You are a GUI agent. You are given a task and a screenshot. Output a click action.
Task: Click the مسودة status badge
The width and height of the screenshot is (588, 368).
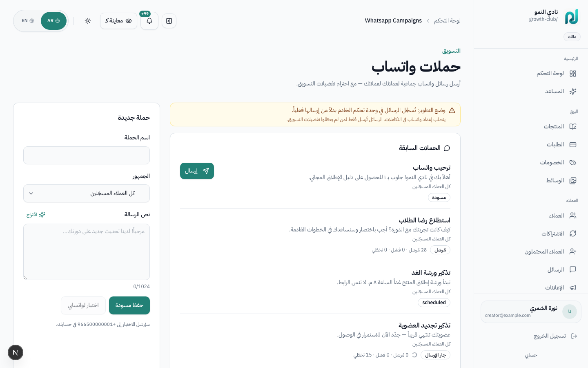439,197
